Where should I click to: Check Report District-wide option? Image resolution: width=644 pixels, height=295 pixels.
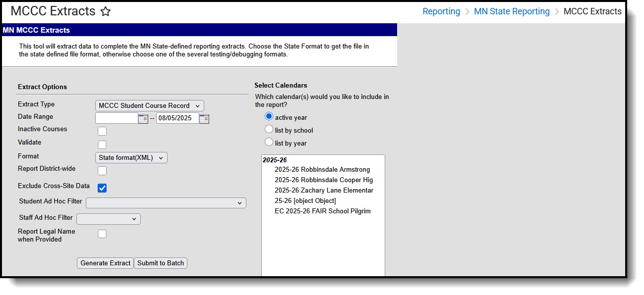pyautogui.click(x=102, y=171)
